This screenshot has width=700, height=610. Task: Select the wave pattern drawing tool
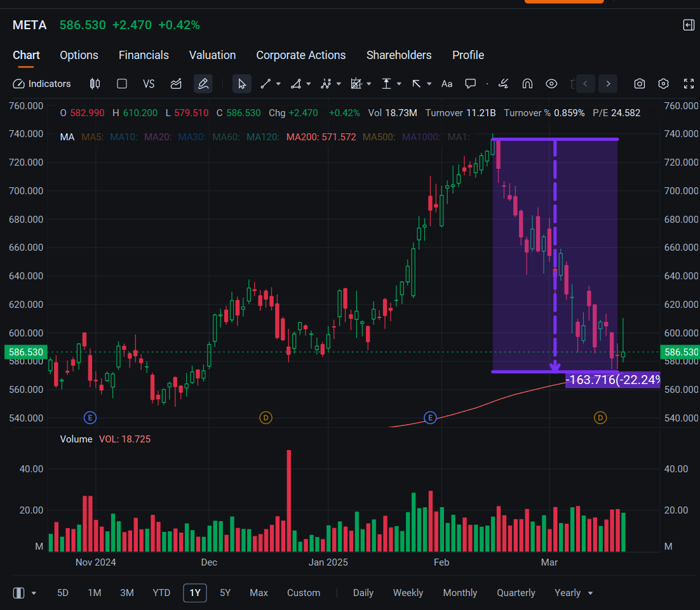point(326,84)
